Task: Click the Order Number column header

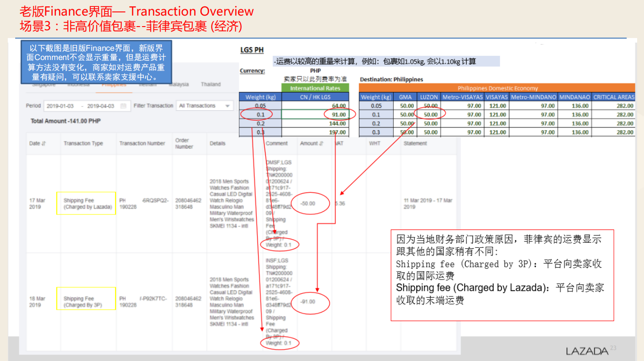Action: point(184,143)
